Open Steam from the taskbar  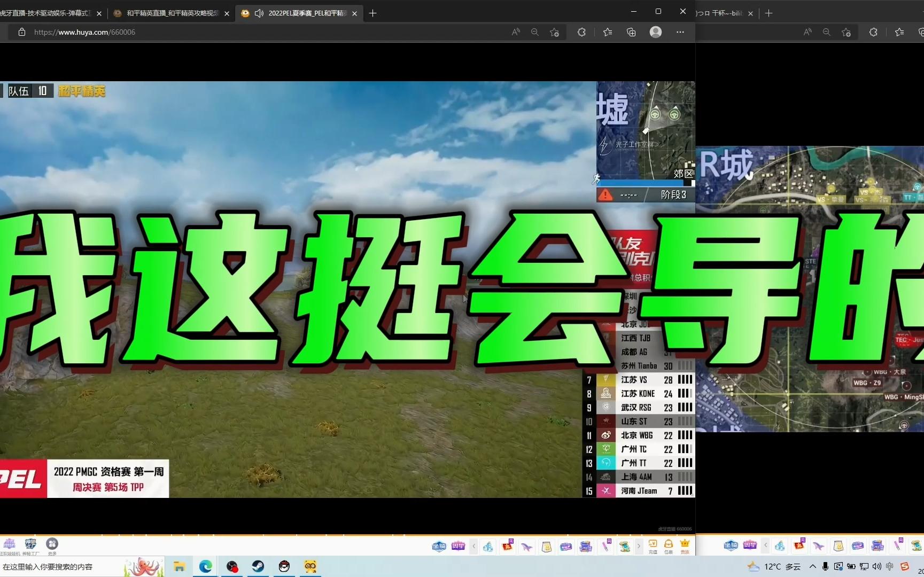click(x=258, y=567)
